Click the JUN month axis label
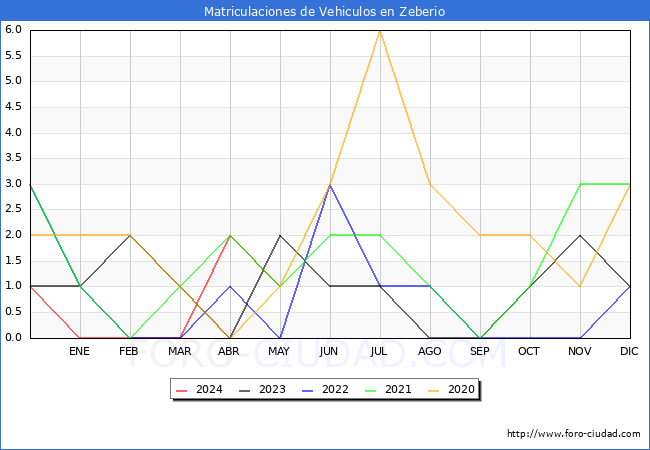The width and height of the screenshot is (650, 450). [329, 351]
